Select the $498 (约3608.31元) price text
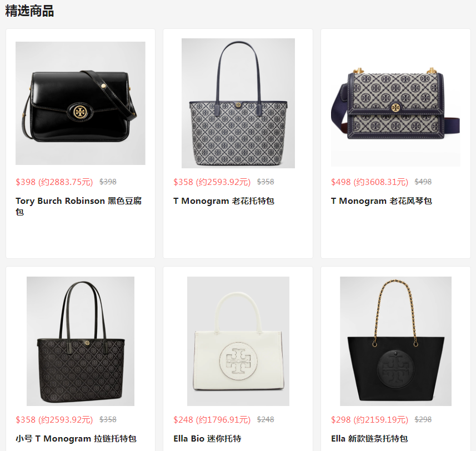This screenshot has height=451, width=476. [369, 182]
